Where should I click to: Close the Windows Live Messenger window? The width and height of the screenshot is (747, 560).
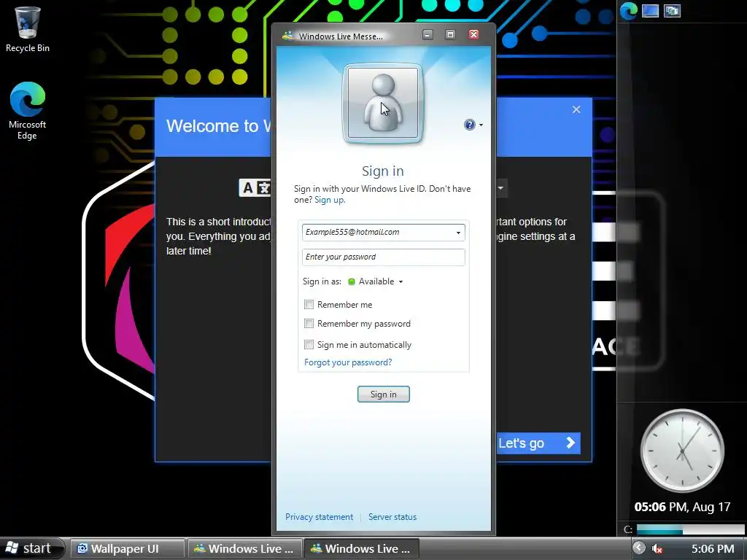tap(473, 35)
